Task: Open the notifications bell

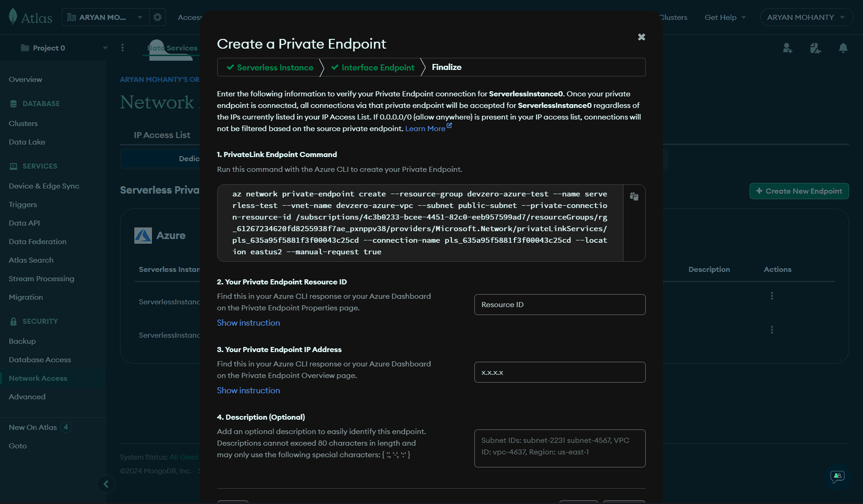Action: pos(843,48)
